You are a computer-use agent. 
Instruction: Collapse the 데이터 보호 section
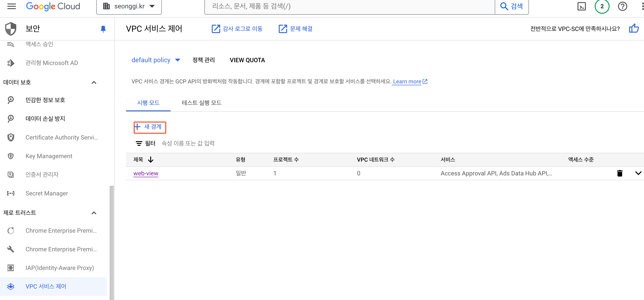click(x=94, y=82)
